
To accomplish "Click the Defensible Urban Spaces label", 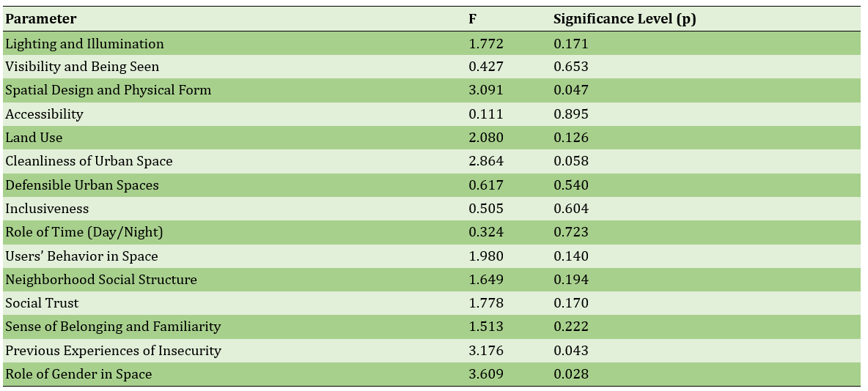I will coord(81,185).
